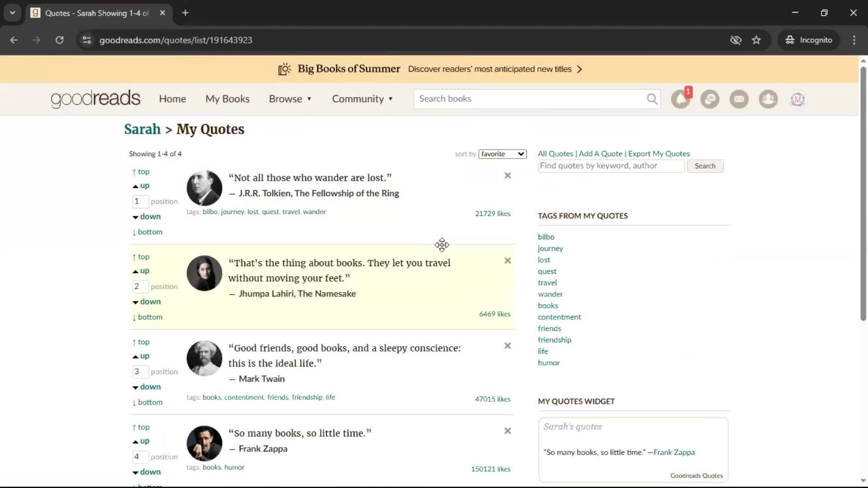Click position field of the Tolkien quote
Viewport: 868px width, 488px height.
pos(140,202)
